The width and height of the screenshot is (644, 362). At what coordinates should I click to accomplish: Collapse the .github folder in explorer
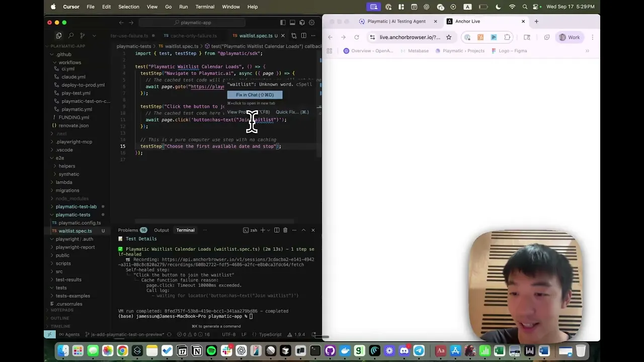click(63, 54)
